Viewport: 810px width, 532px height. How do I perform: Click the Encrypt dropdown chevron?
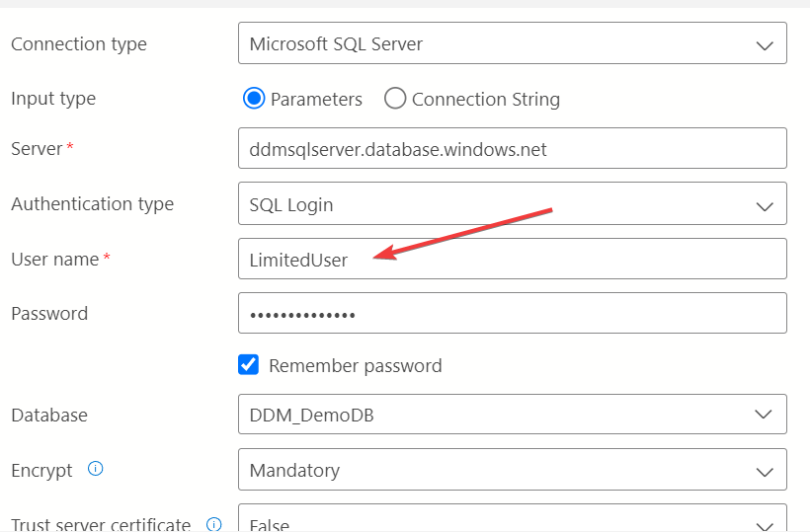[765, 472]
